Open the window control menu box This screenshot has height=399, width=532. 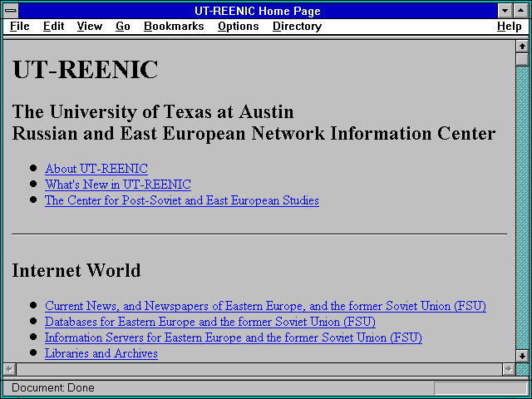11,11
